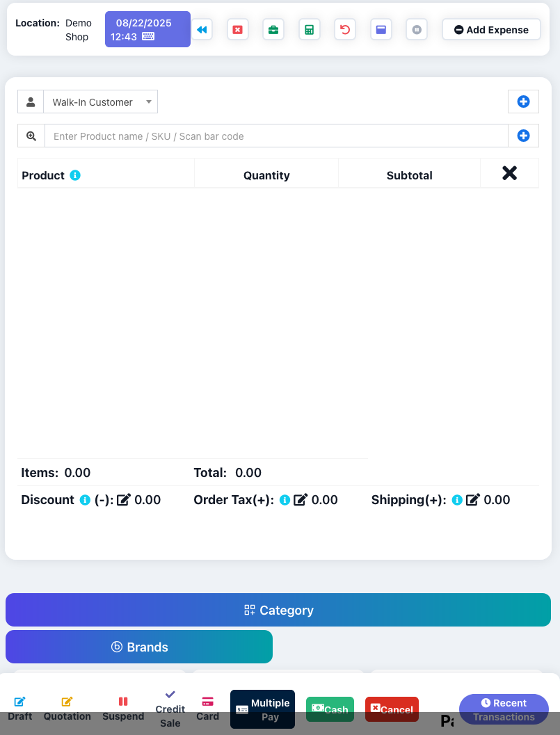Open the Walk-In Customer dropdown
This screenshot has width=560, height=735.
pos(101,102)
